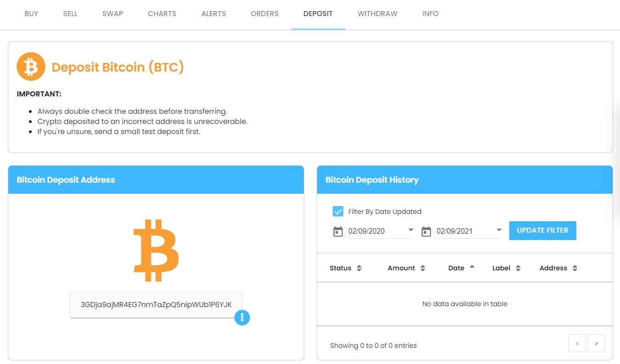This screenshot has height=364, width=620.
Task: Open the CHARTS tab
Action: tap(162, 13)
